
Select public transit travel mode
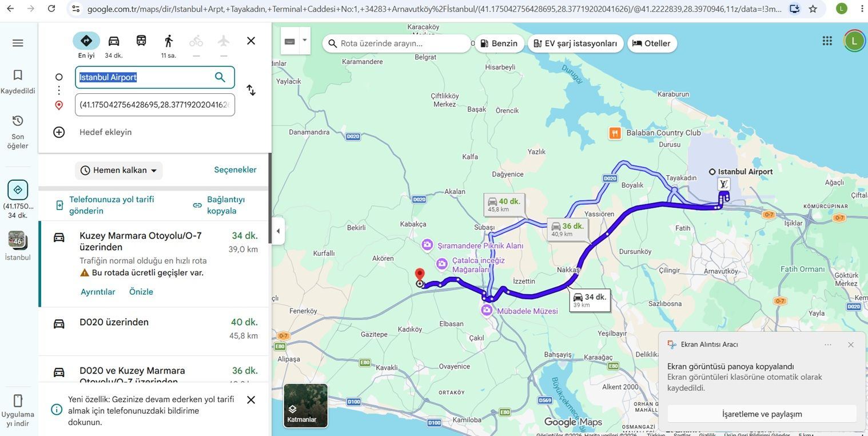click(x=141, y=41)
